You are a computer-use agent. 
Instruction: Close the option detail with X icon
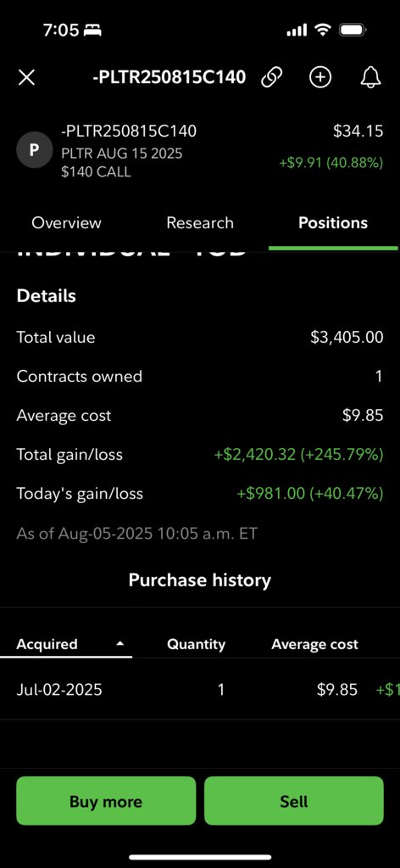(26, 77)
